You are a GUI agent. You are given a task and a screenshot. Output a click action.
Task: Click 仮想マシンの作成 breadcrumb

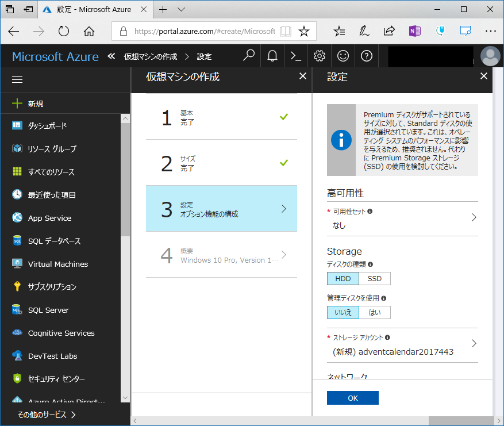click(x=151, y=56)
